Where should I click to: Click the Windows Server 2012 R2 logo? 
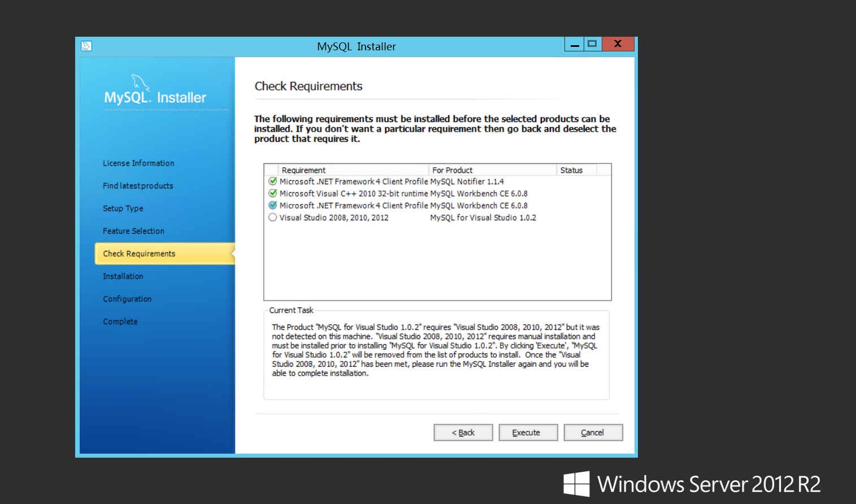point(692,484)
